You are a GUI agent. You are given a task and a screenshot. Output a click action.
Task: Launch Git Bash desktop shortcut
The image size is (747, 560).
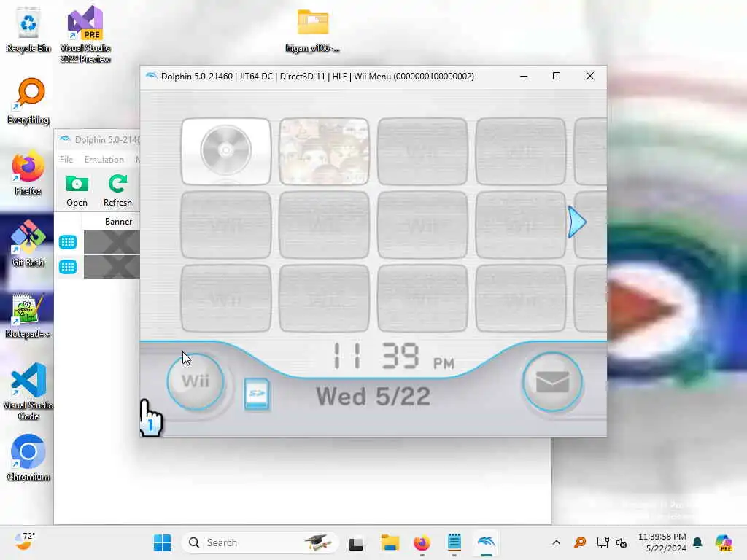click(x=28, y=244)
